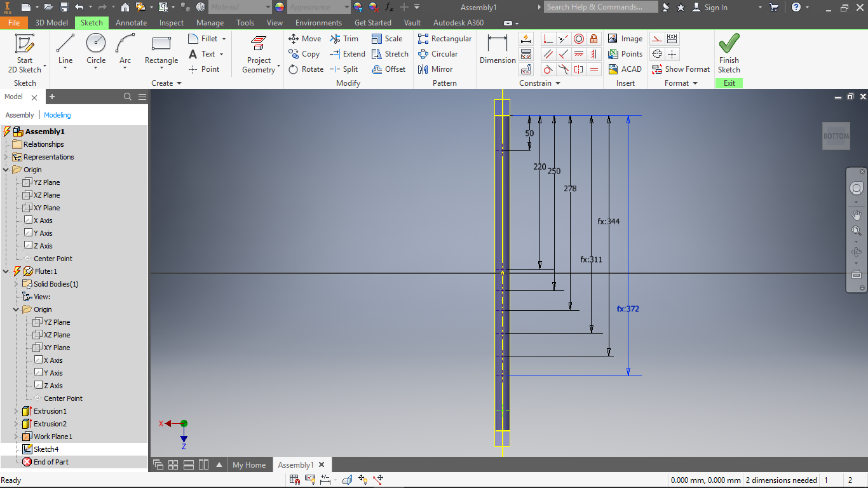Toggle Driven Dimension format
The height and width of the screenshot is (488, 868).
[x=672, y=39]
